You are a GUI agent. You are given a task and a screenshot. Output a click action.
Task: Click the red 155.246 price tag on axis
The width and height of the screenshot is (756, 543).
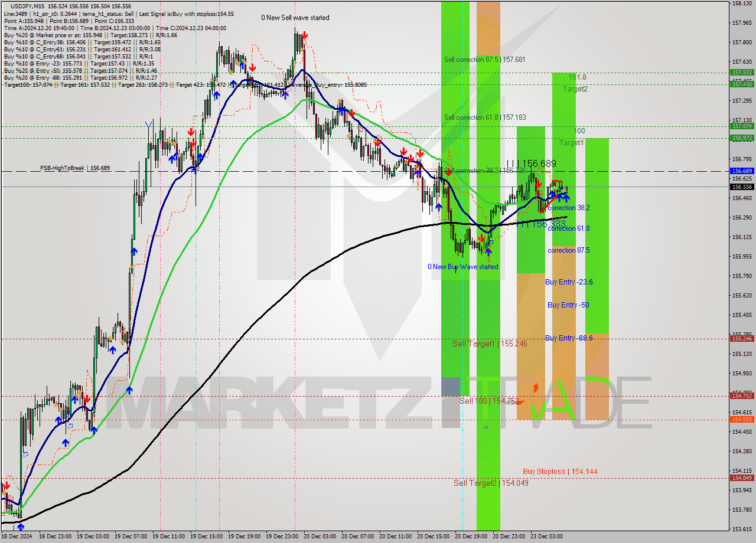742,339
